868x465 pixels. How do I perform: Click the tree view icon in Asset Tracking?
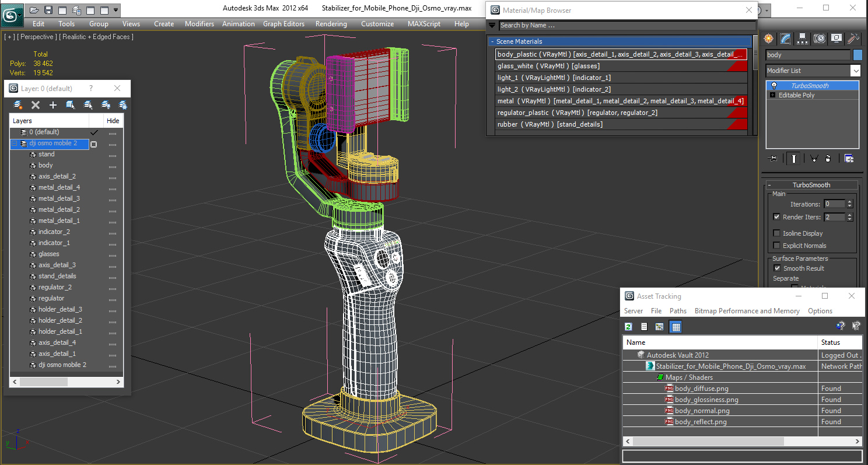pos(660,327)
